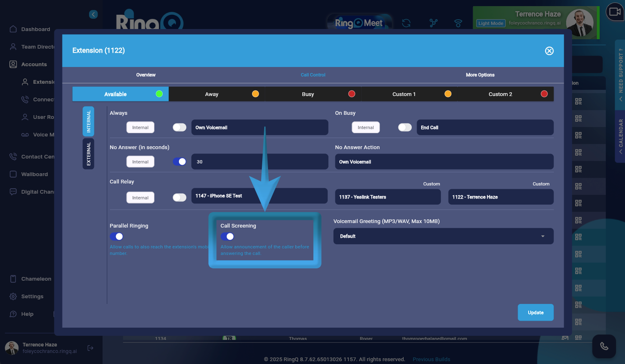Collapse the sidebar with the chevron arrow
The height and width of the screenshot is (364, 625).
[x=93, y=14]
